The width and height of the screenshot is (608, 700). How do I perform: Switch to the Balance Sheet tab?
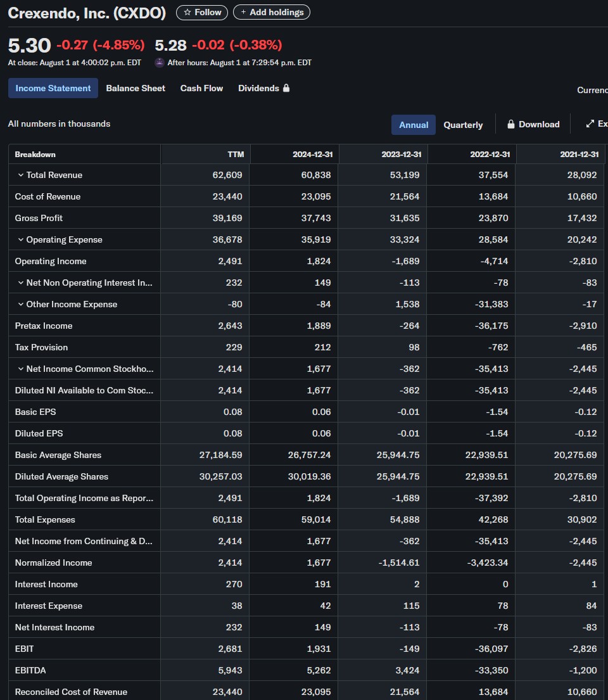(136, 89)
